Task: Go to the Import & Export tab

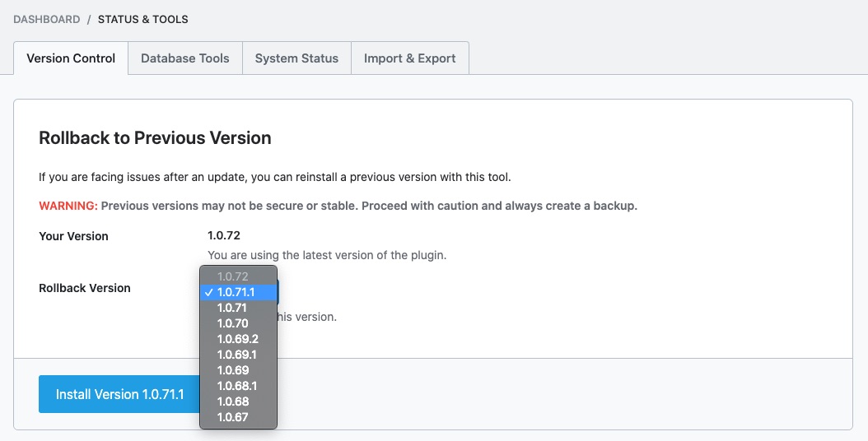Action: 409,58
